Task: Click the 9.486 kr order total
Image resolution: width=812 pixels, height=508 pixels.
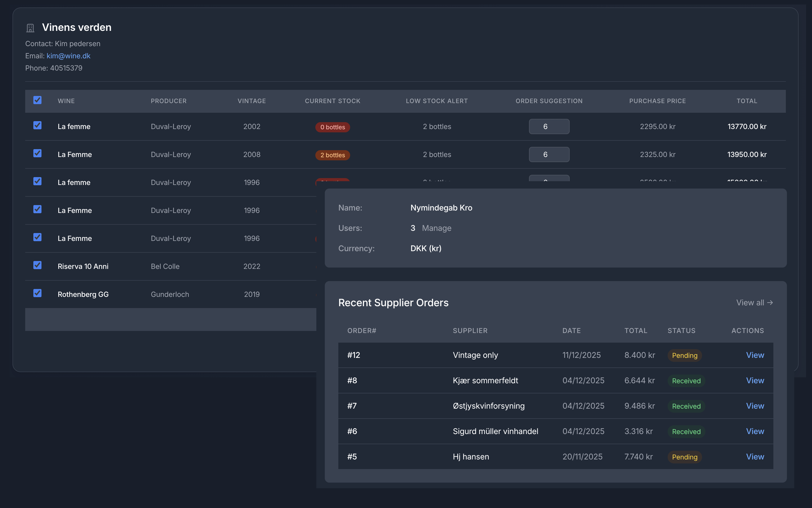Action: [x=639, y=406]
